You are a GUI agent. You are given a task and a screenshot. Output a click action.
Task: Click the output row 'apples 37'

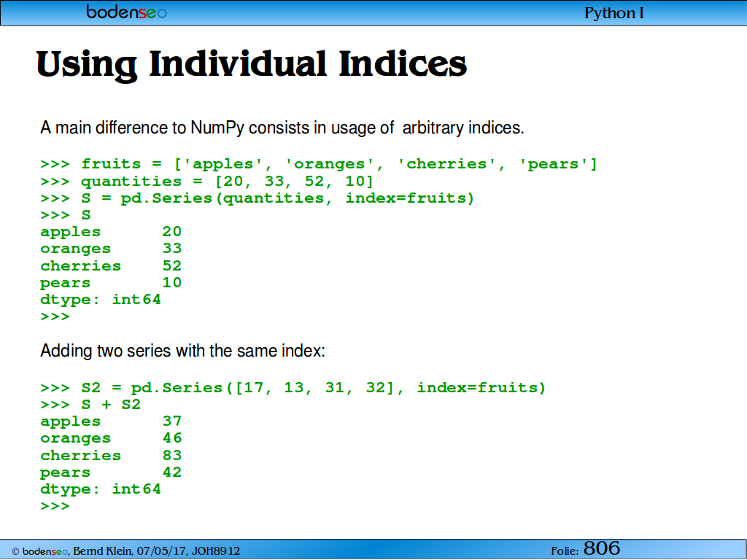(111, 421)
